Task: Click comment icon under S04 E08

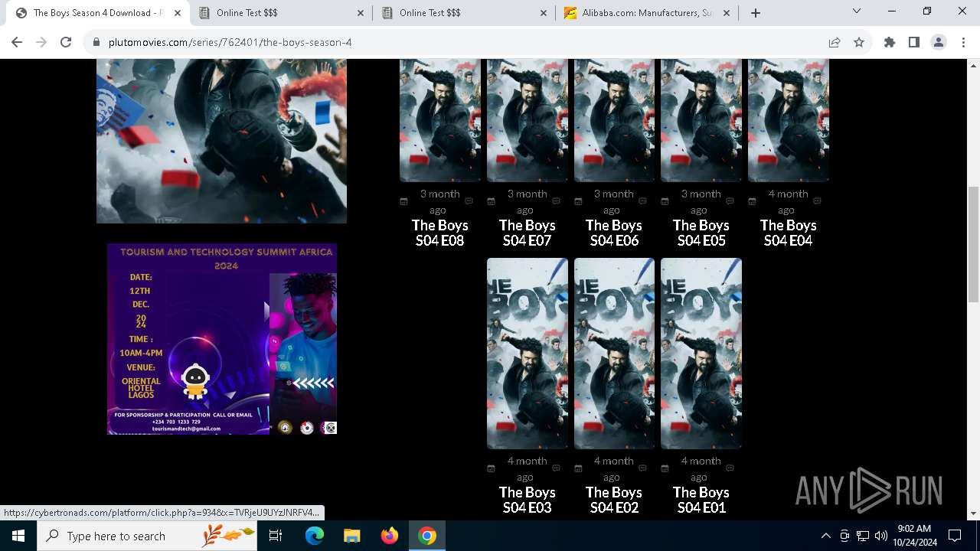Action: 469,201
